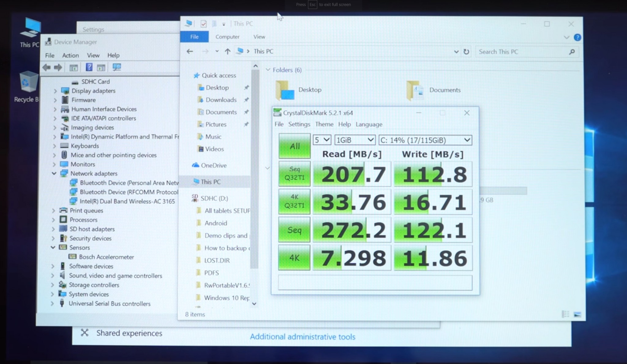Screen dimensions: 627x364
Task: Collapse the Network adapters node
Action: (x=54, y=173)
